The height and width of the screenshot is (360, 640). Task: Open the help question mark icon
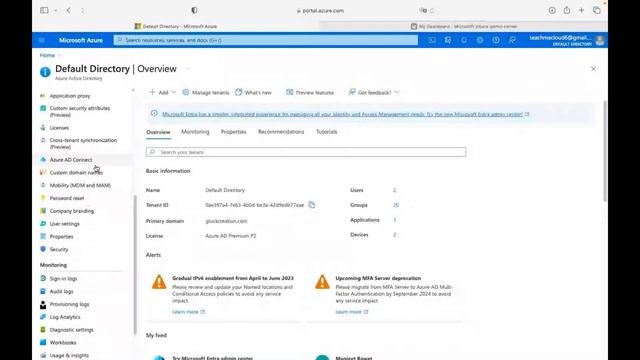click(x=496, y=40)
